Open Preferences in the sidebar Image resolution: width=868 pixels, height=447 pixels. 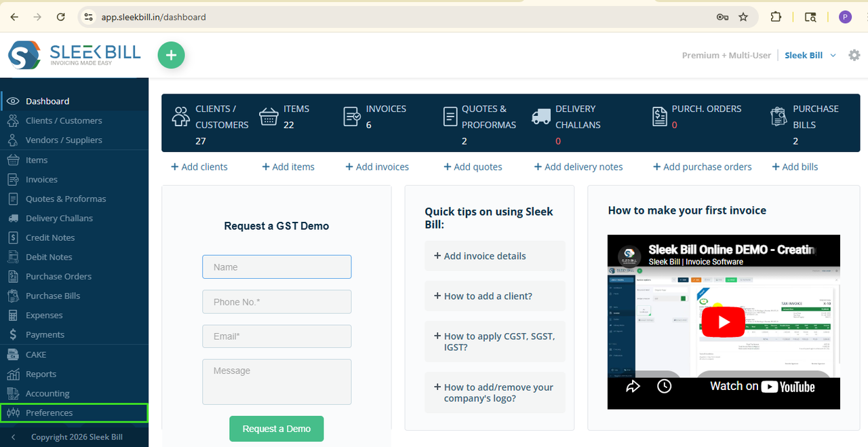click(x=75, y=412)
